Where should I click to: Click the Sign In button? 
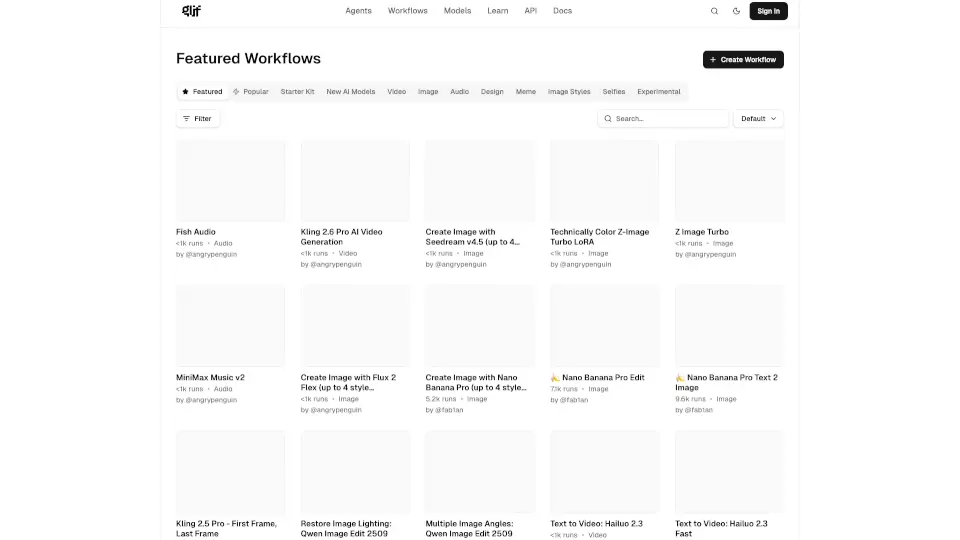point(768,11)
